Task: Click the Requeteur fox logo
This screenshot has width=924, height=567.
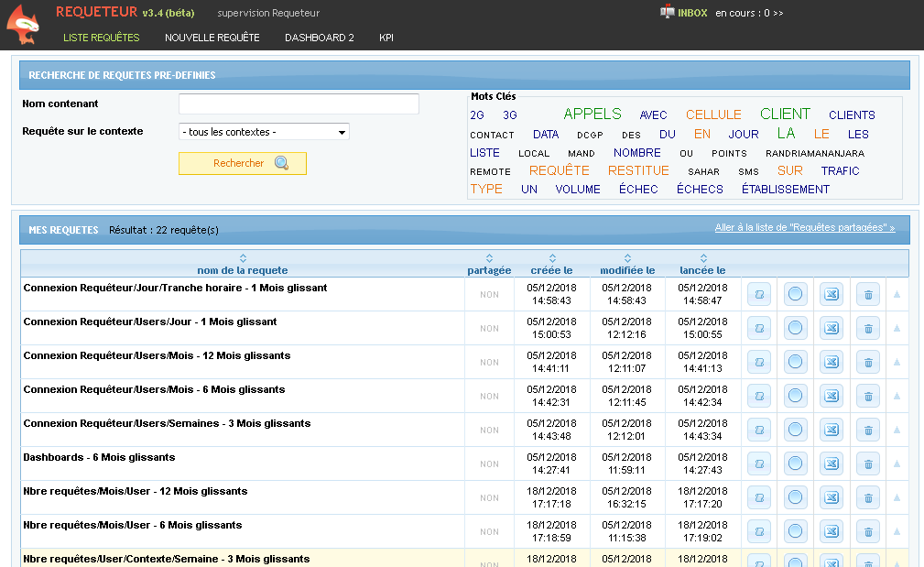Action: [23, 25]
